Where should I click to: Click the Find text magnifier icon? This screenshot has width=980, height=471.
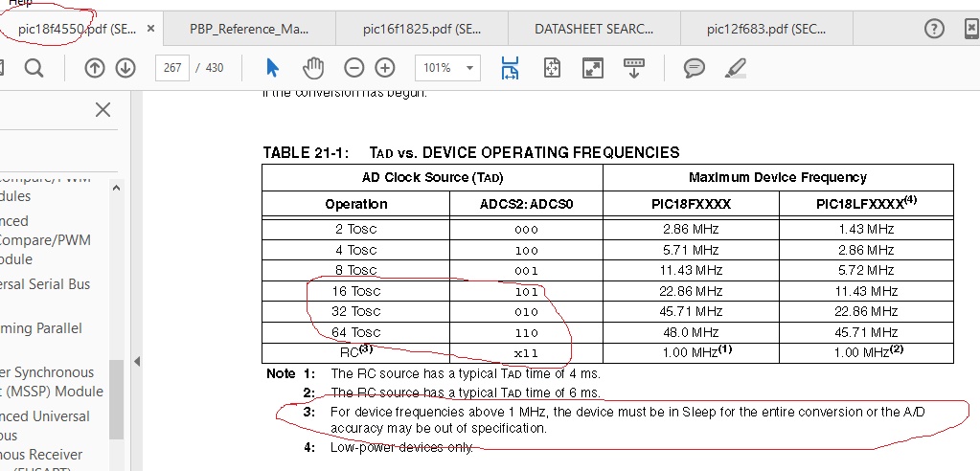pos(34,67)
